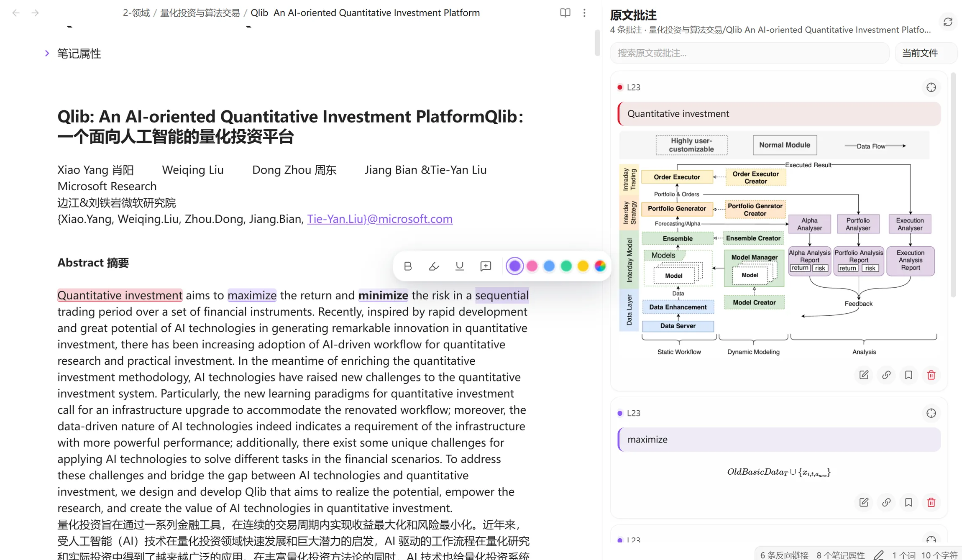Show the 6 条反向链接 backlinks
This screenshot has width=962, height=560.
[x=784, y=555]
